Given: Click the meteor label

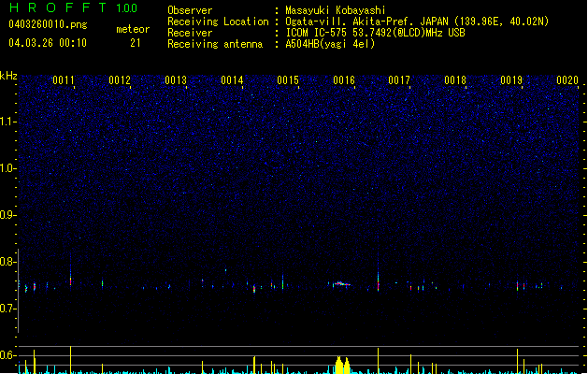Looking at the screenshot, I should point(133,29).
